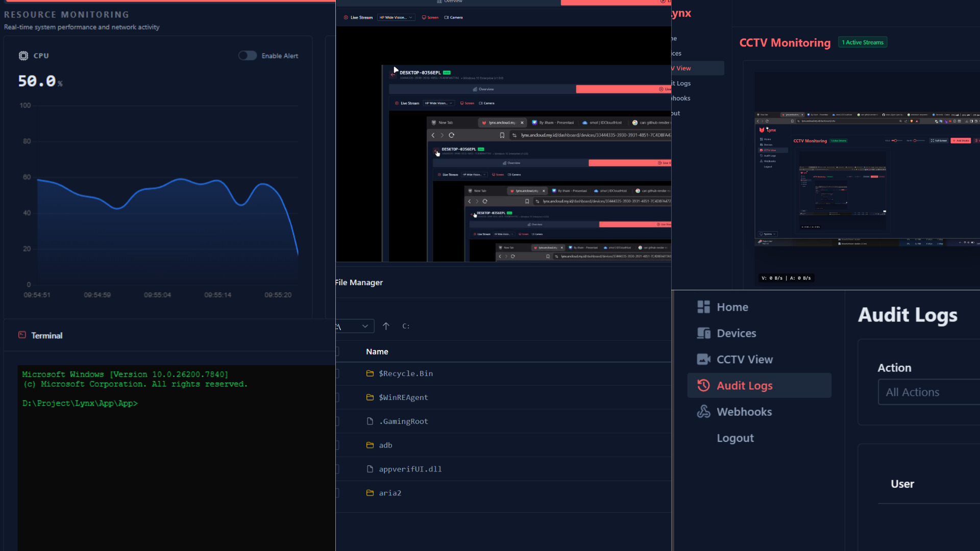The width and height of the screenshot is (980, 551).
Task: Click the CPU chip icon in Resource Monitoring
Action: coord(23,56)
